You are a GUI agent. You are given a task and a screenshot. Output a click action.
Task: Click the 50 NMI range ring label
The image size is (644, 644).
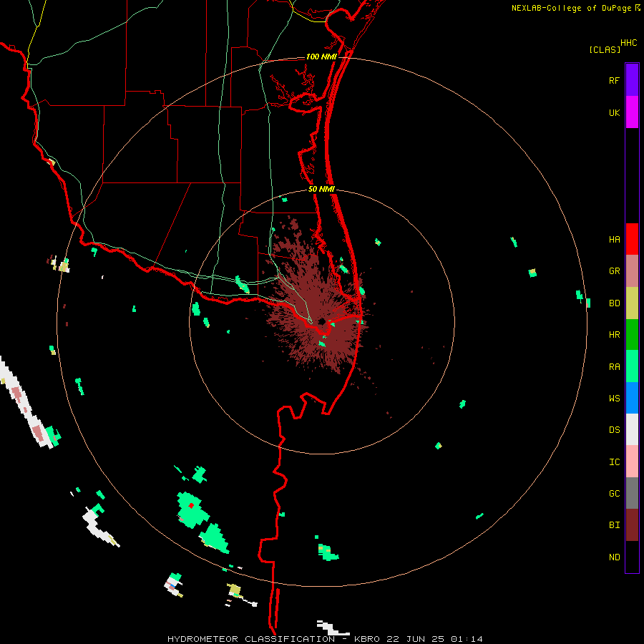tap(321, 189)
